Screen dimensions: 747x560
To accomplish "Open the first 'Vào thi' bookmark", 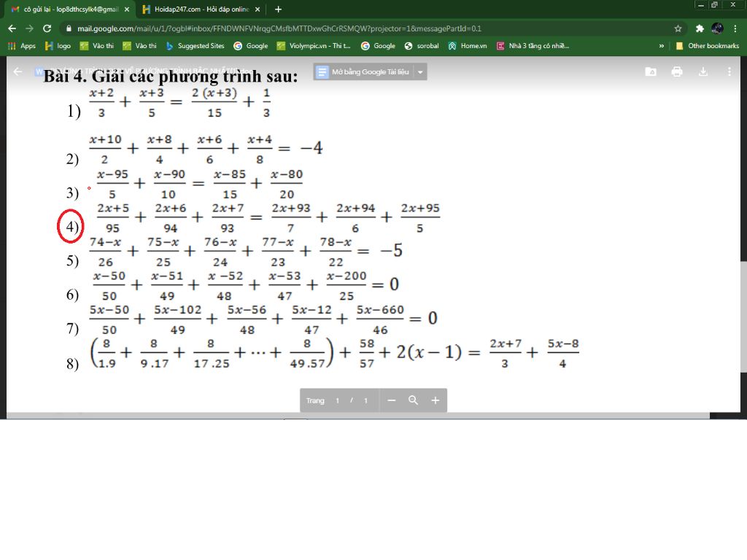I will [97, 46].
